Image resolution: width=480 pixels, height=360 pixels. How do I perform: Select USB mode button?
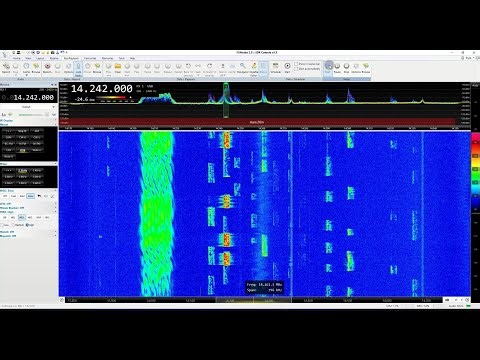coord(22,150)
